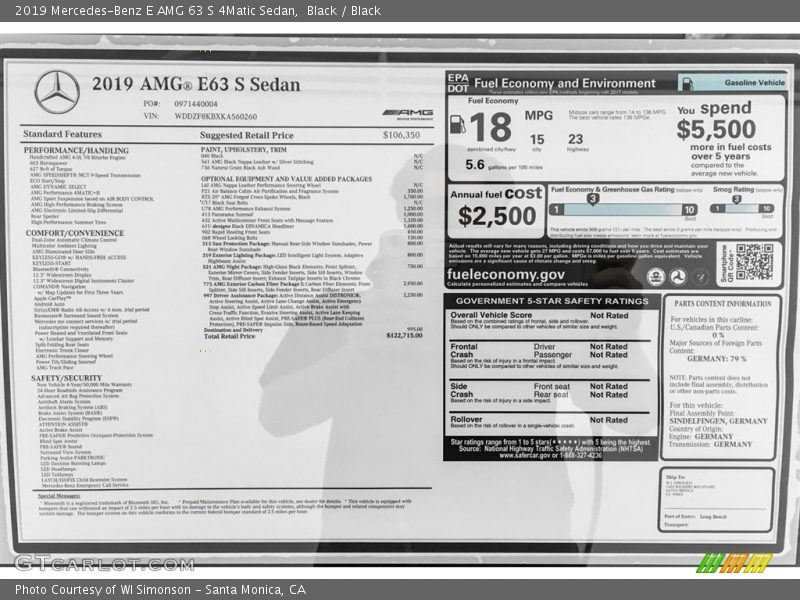The image size is (800, 600).
Task: Click the EPA DOT badge
Action: click(458, 83)
